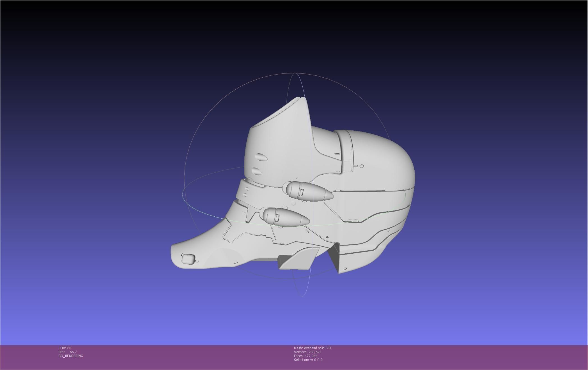Click the 'FOV: 60' status text

click(x=65, y=348)
